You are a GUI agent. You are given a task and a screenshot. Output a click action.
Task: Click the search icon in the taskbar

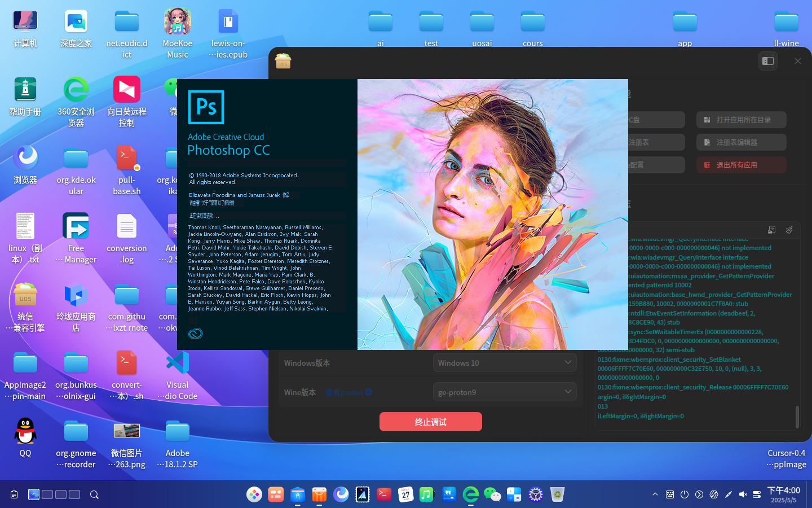[x=94, y=494]
